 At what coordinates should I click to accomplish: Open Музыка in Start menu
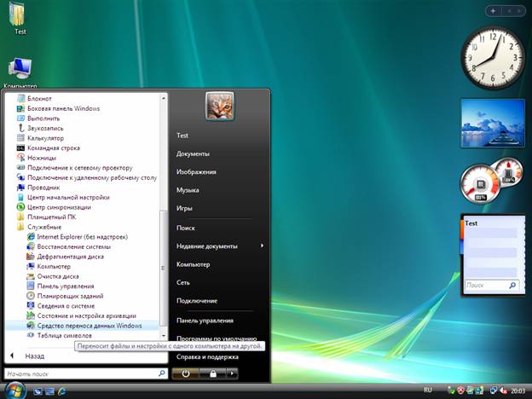tap(188, 190)
